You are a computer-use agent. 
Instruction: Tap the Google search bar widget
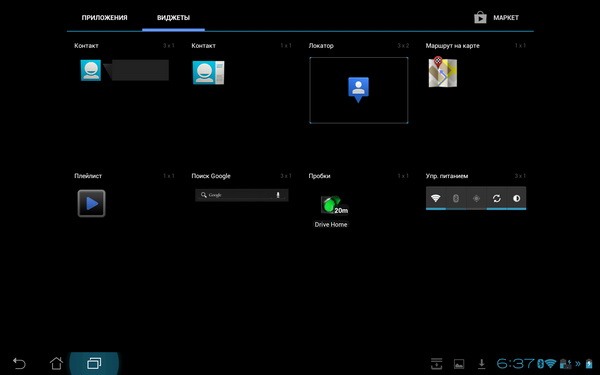click(241, 195)
